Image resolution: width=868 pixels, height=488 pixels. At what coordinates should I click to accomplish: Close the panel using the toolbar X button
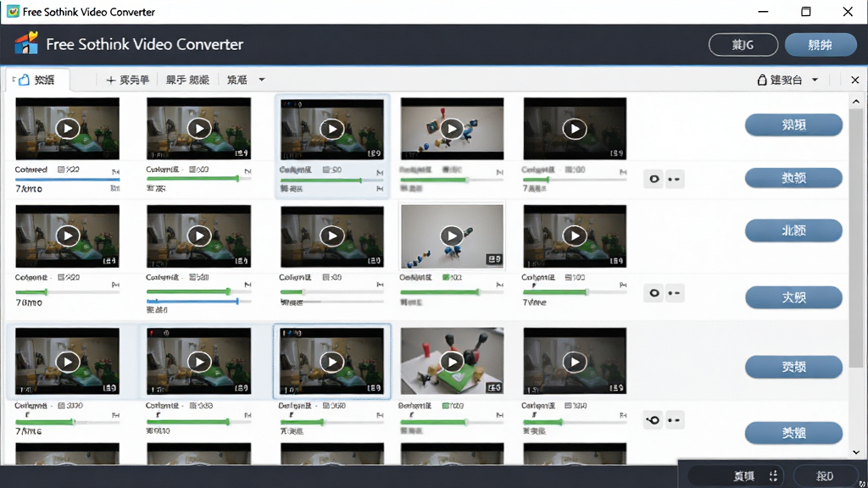pyautogui.click(x=854, y=80)
